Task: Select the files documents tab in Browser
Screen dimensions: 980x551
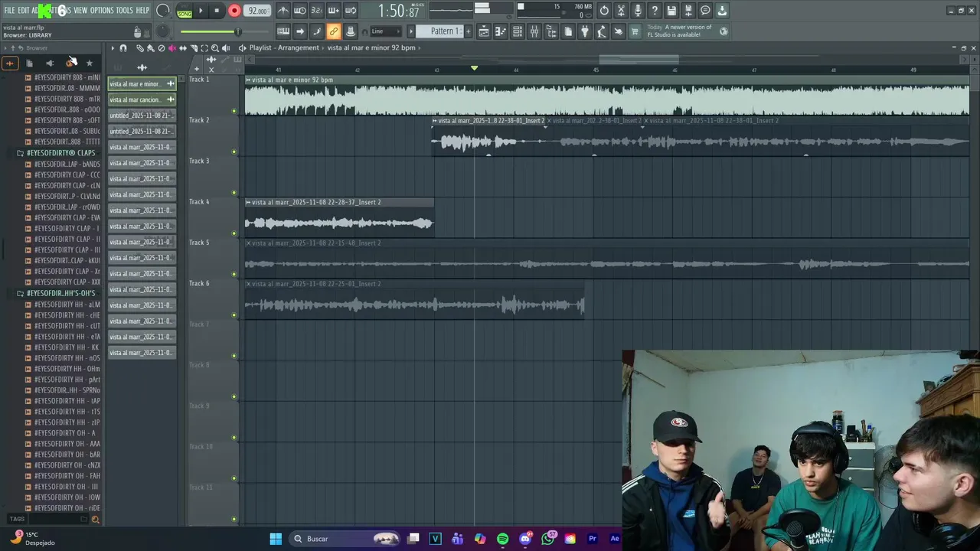Action: tap(29, 63)
